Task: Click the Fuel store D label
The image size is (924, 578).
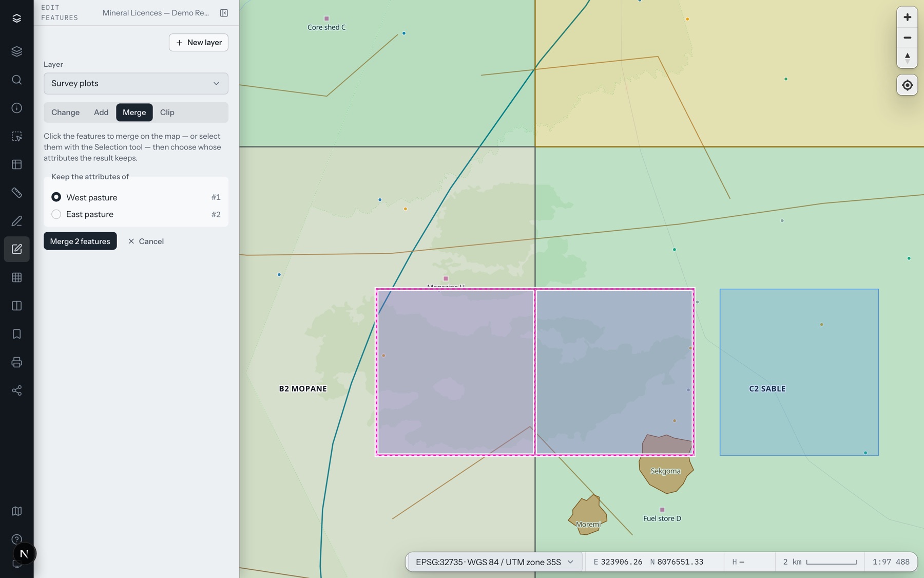Action: pyautogui.click(x=662, y=518)
